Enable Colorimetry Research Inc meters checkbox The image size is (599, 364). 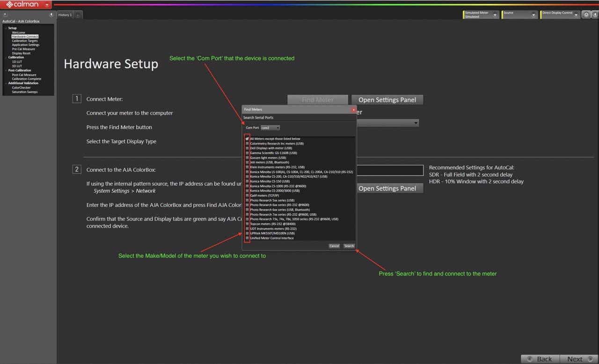tap(247, 144)
